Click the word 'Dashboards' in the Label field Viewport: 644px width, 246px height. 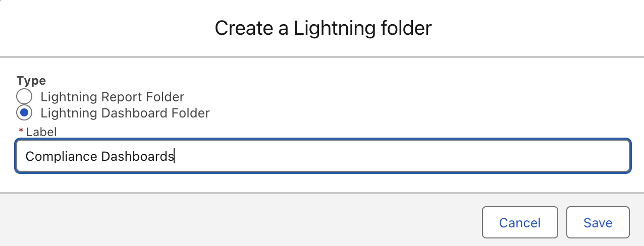[138, 156]
